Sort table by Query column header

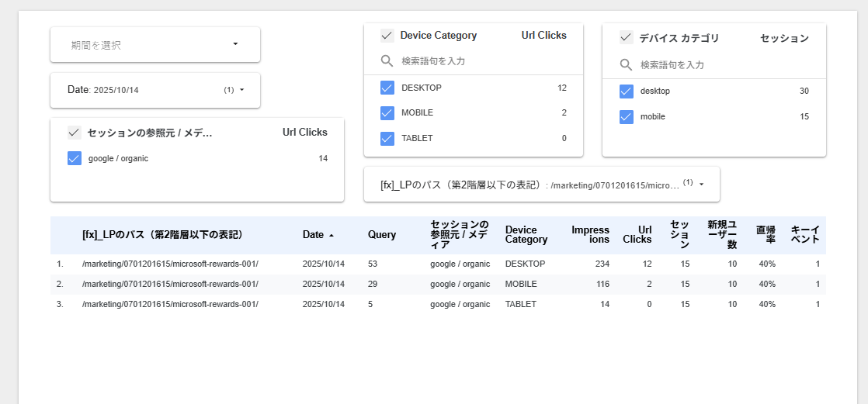[x=382, y=235]
